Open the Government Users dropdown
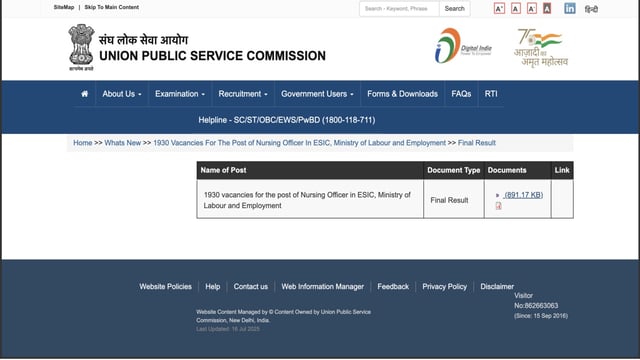640x360 pixels. click(x=317, y=94)
